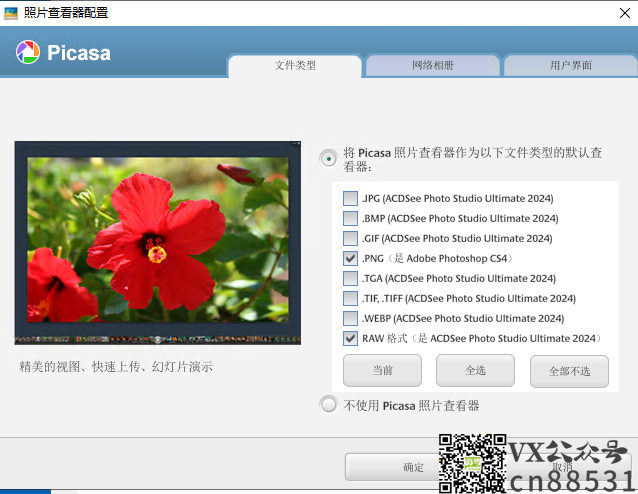Click the thumbnail filmstrip under the preview
The width and height of the screenshot is (638, 494).
click(x=158, y=339)
